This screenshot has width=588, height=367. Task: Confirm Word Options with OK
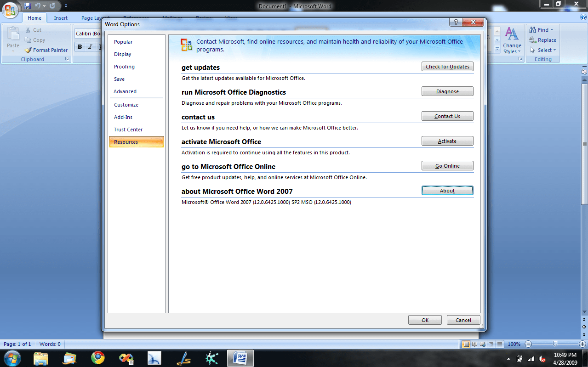pos(425,320)
